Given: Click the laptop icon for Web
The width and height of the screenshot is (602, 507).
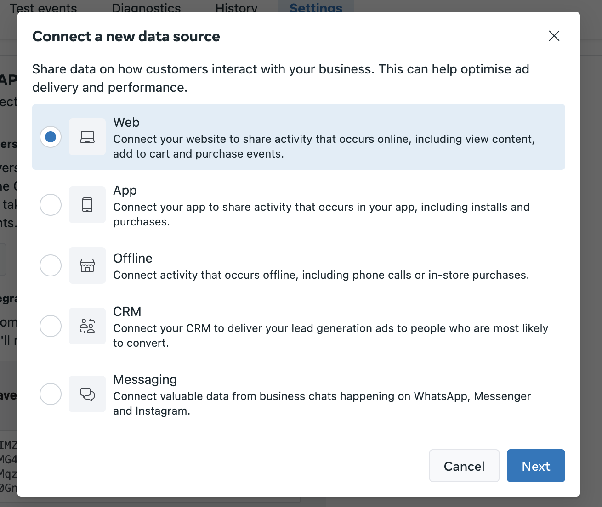Looking at the screenshot, I should (87, 137).
